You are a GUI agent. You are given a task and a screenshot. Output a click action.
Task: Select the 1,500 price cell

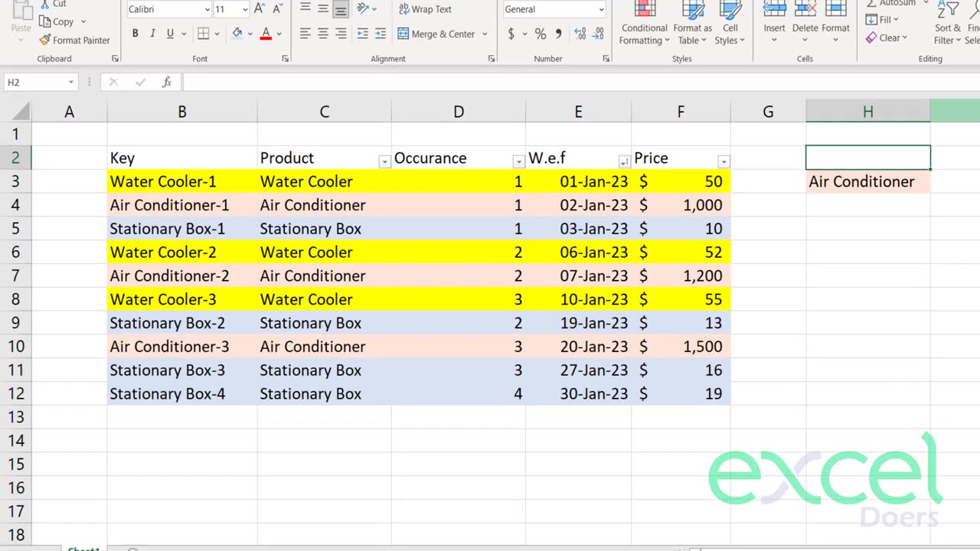pyautogui.click(x=681, y=347)
